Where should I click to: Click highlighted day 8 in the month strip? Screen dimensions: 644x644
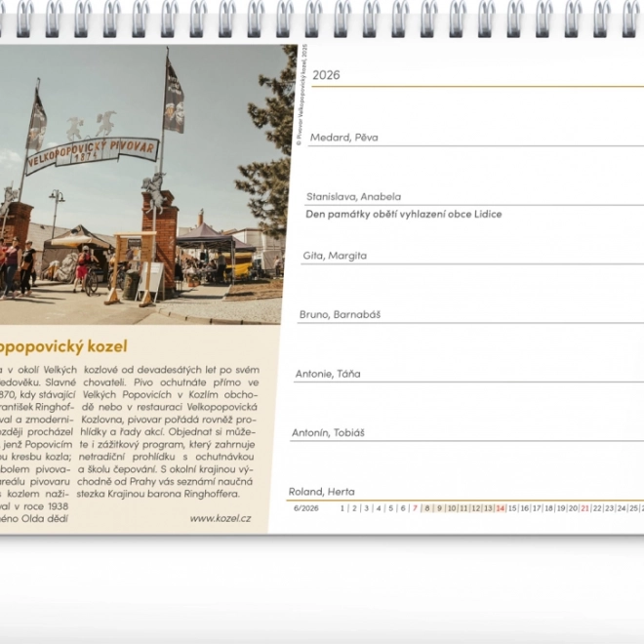[427, 508]
